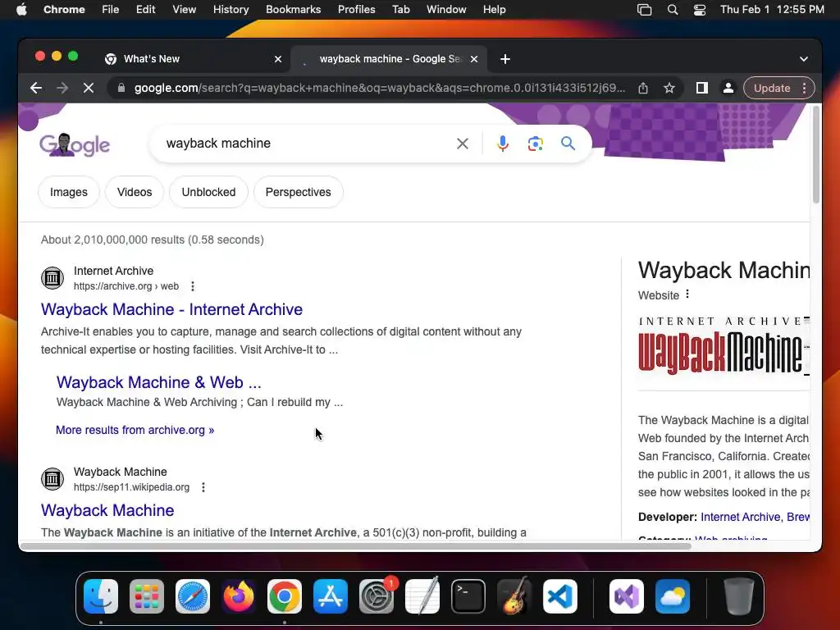Open the Chrome three-dot menu
The image size is (840, 630).
coord(804,88)
